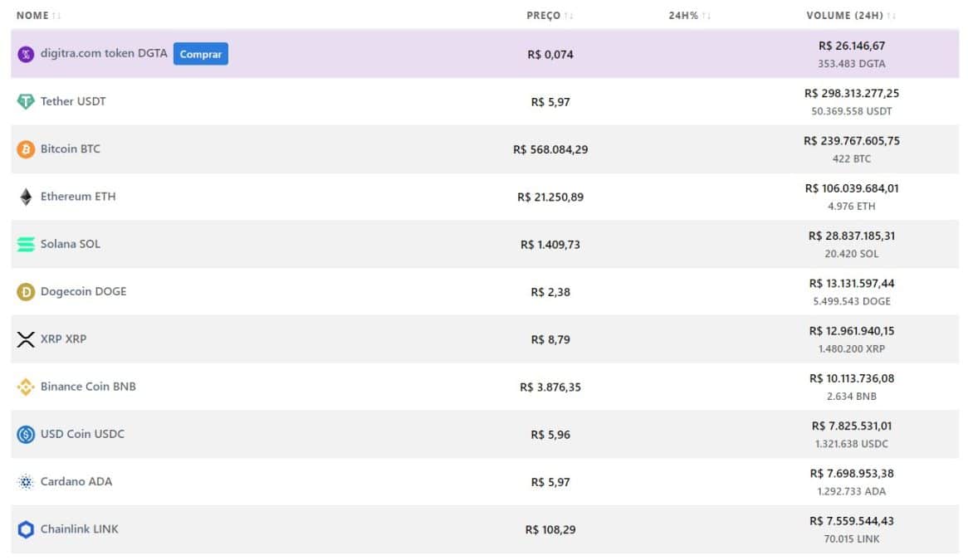Click the XRP logo icon
The image size is (968, 560).
coord(26,339)
